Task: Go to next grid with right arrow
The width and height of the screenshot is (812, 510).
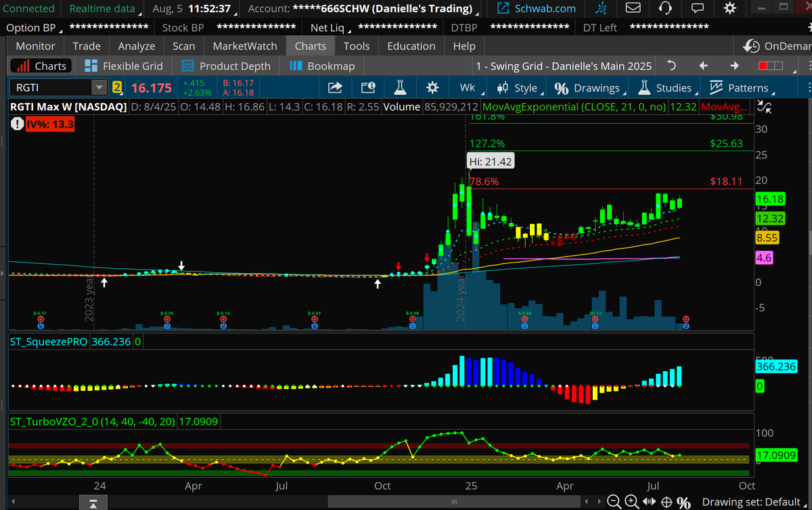Action: [735, 66]
